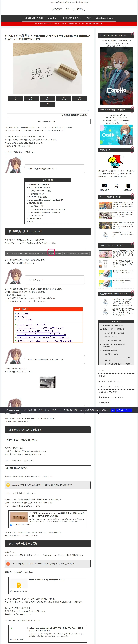Copy the article URL with コピー button
The height and width of the screenshot is (644, 138).
click(x=48, y=104)
